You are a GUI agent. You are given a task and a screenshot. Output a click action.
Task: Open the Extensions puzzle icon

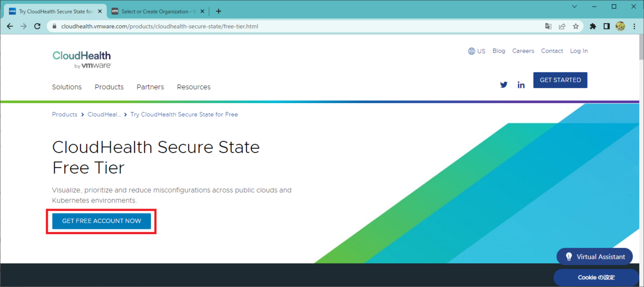[x=593, y=26]
